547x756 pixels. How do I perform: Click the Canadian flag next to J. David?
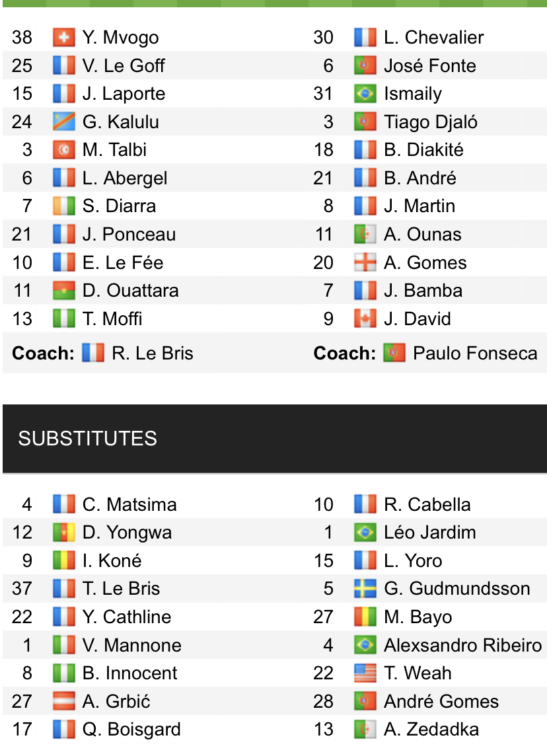[365, 319]
